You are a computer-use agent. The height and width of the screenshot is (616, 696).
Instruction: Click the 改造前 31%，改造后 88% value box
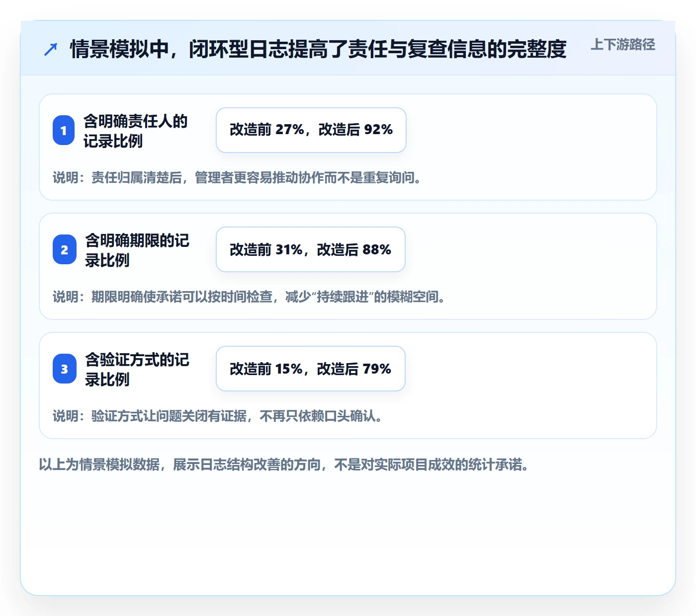(311, 249)
